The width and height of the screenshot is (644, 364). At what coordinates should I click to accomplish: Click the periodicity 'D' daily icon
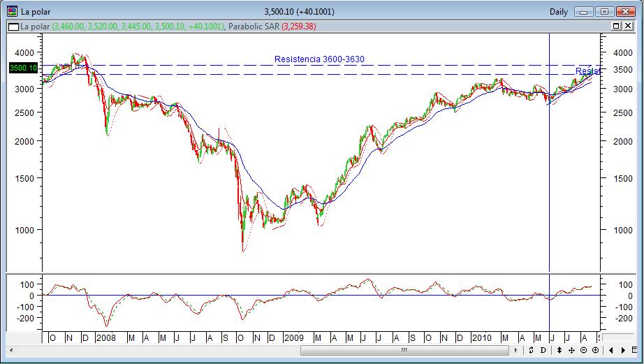(543, 350)
